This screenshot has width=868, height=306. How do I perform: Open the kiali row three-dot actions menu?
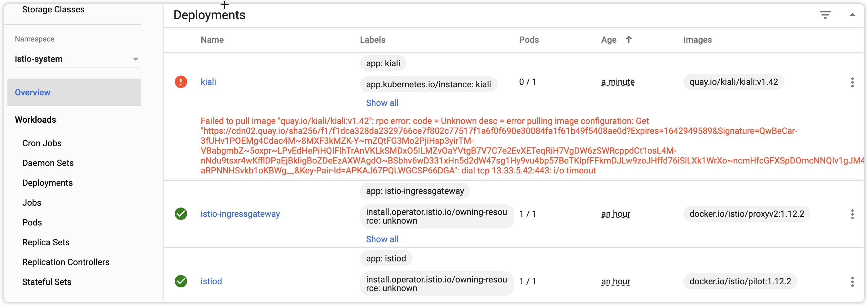852,82
